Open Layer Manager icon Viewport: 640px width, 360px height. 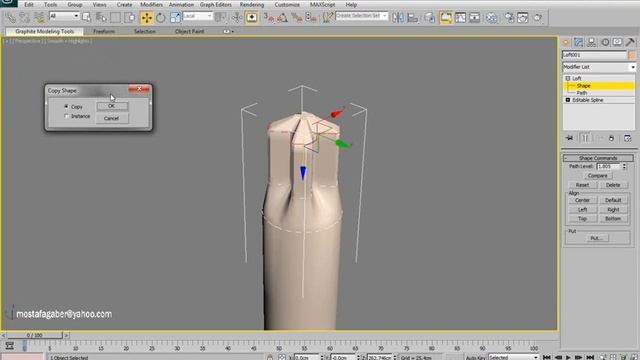click(x=429, y=18)
